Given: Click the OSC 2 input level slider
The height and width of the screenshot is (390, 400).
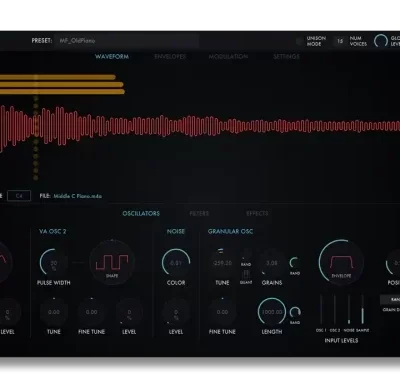Looking at the screenshot, I should click(335, 309).
